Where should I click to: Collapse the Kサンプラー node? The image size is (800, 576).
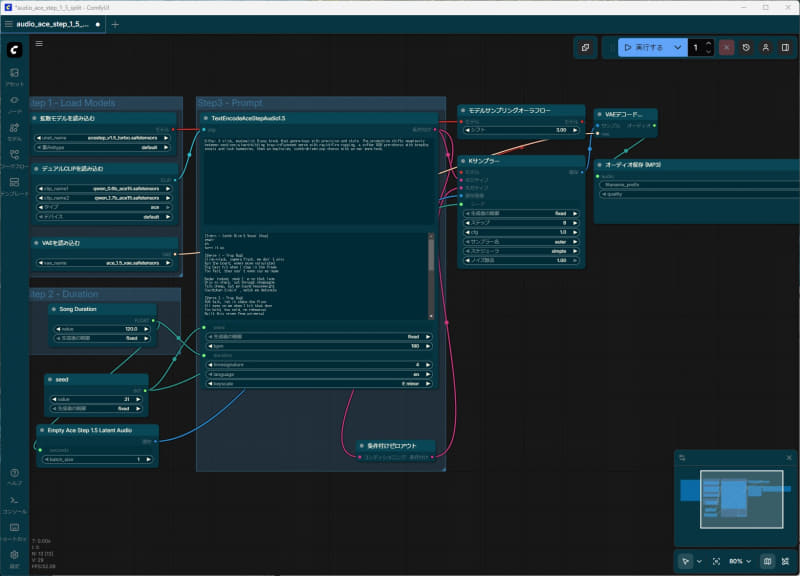pyautogui.click(x=463, y=161)
